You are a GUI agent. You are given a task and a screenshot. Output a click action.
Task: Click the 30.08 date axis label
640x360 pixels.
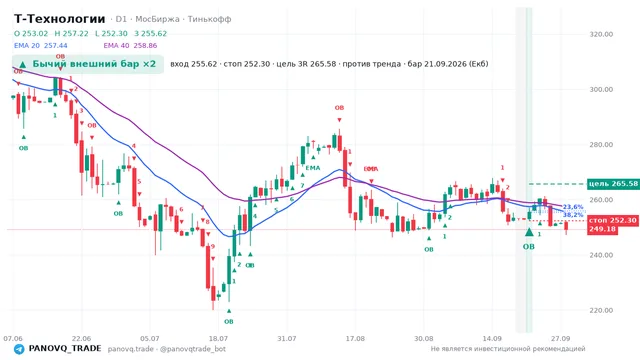(x=423, y=338)
